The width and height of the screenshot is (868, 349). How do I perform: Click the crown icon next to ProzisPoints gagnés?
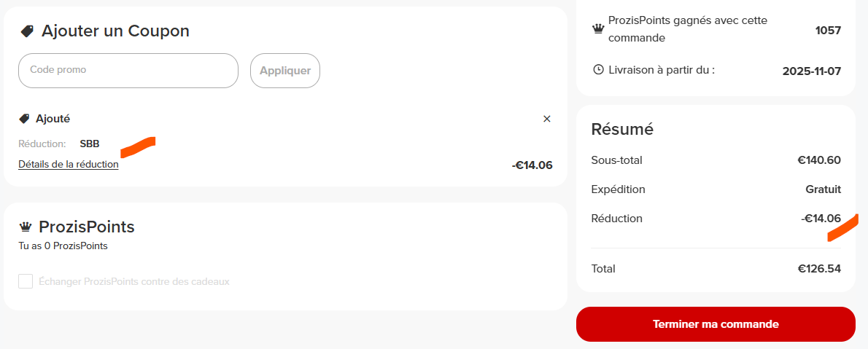[x=598, y=28]
